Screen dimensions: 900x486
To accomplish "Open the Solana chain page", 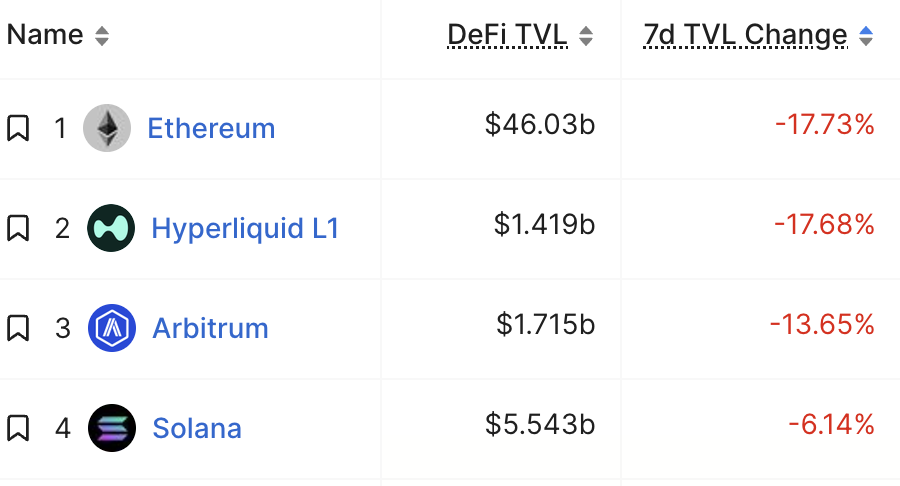I will 197,428.
